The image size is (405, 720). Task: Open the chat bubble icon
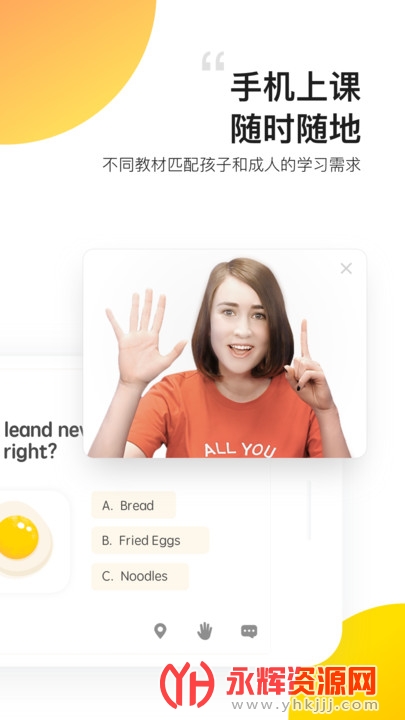pyautogui.click(x=249, y=631)
